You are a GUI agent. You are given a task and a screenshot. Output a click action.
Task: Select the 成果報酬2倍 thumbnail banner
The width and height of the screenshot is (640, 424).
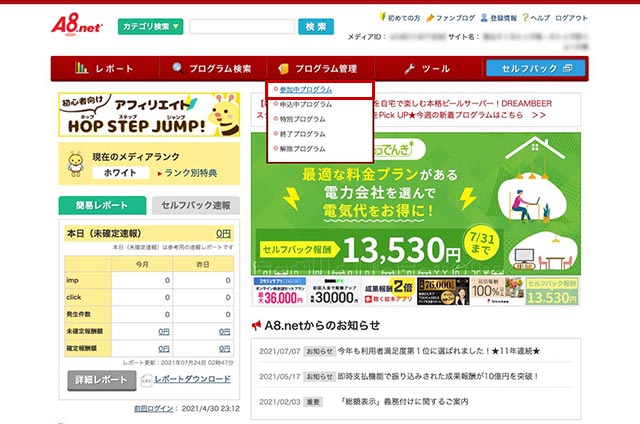coord(389,291)
